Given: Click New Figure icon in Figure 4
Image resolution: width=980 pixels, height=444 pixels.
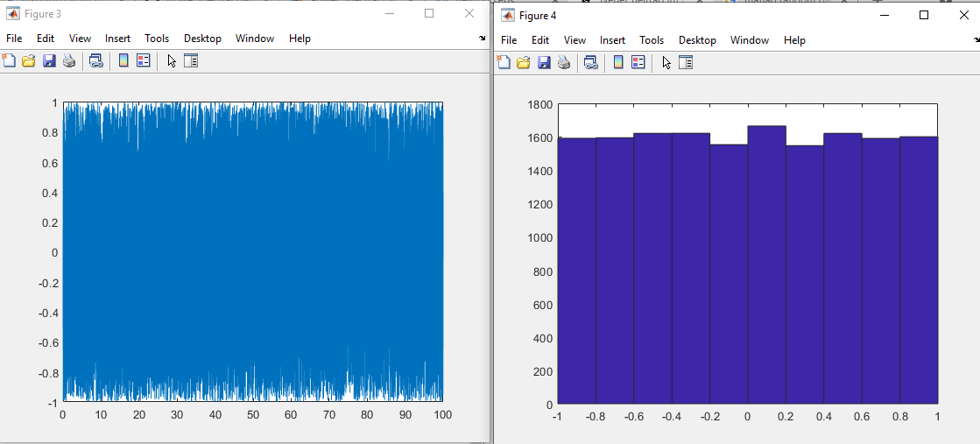Looking at the screenshot, I should [x=504, y=62].
